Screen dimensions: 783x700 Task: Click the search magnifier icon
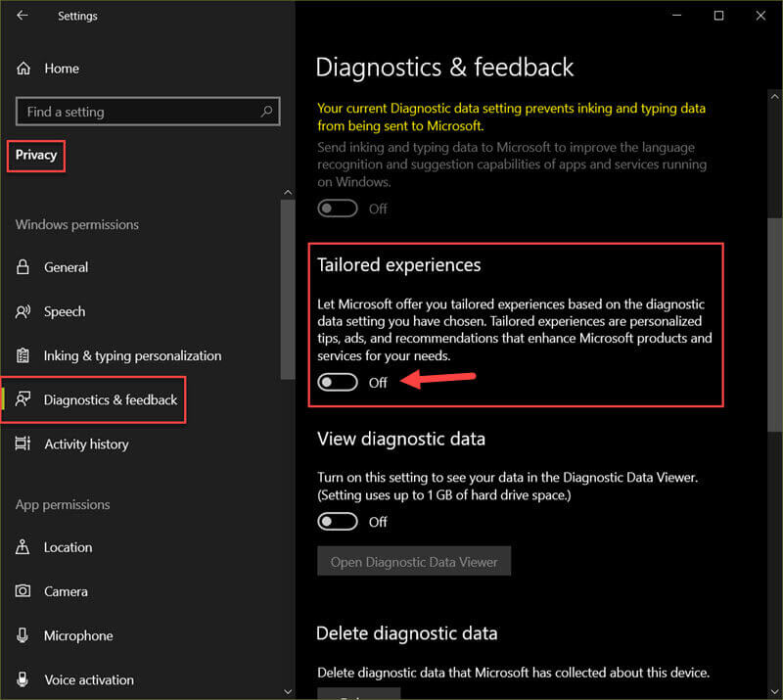coord(266,112)
